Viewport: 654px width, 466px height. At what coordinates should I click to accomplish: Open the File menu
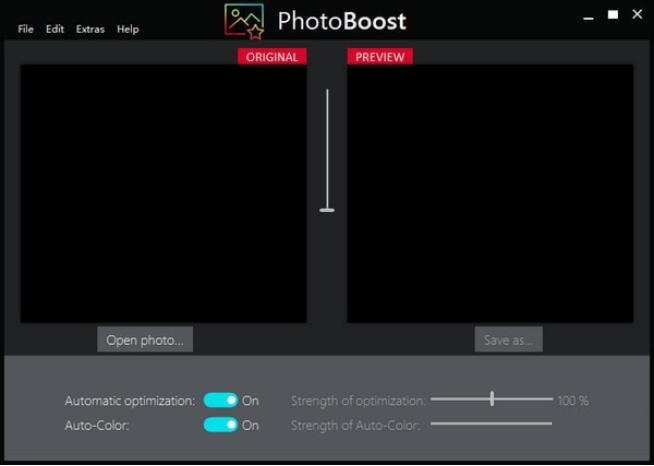tap(25, 29)
